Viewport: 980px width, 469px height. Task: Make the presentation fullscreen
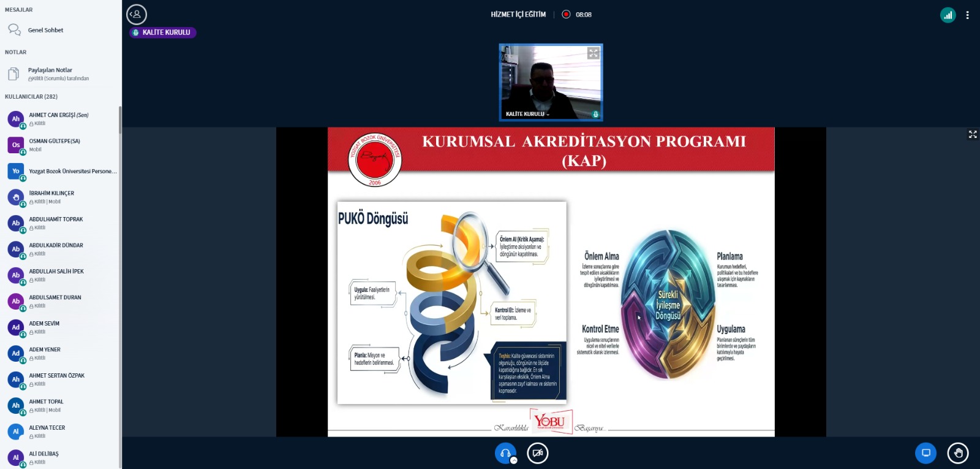point(972,134)
